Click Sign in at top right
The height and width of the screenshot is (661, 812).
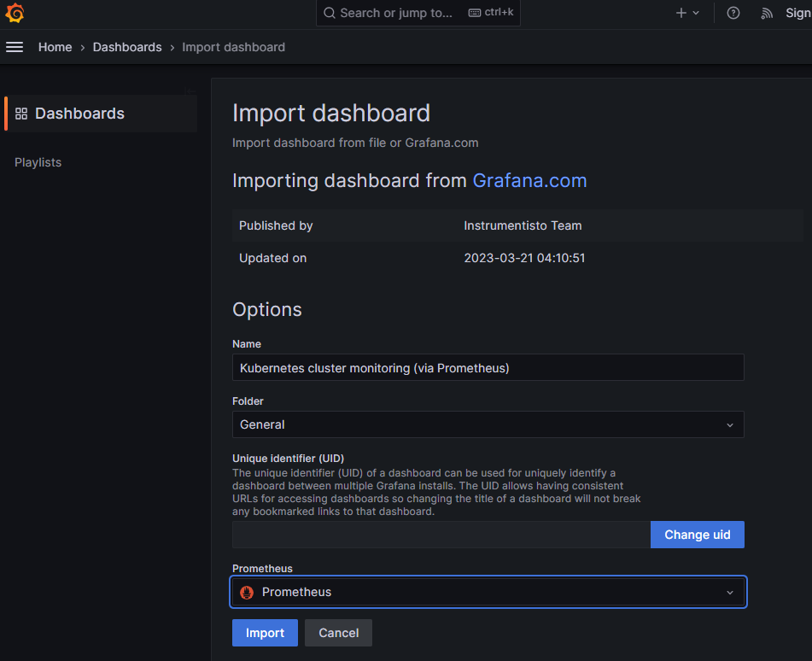click(798, 13)
